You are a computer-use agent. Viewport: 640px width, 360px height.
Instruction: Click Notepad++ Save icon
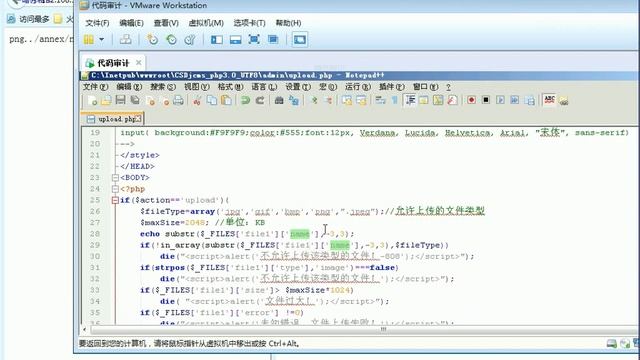(120, 100)
